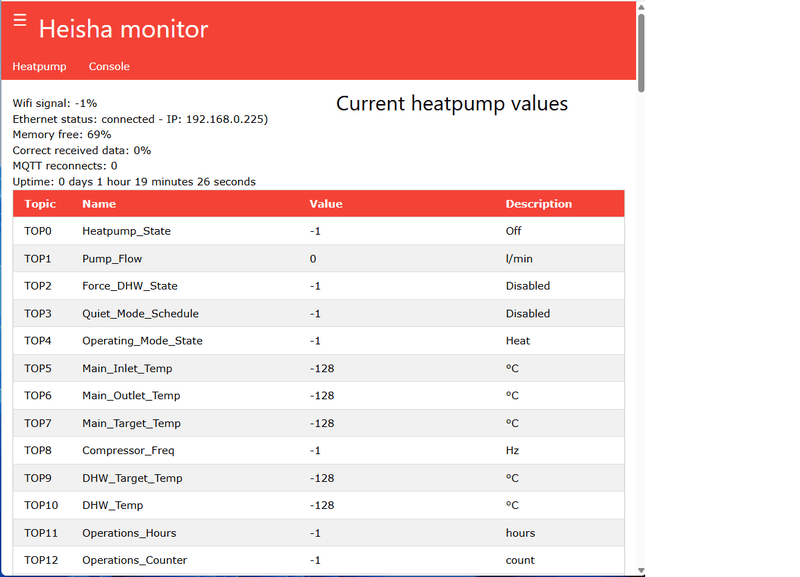Click the Ethernet status IP line

click(x=140, y=119)
